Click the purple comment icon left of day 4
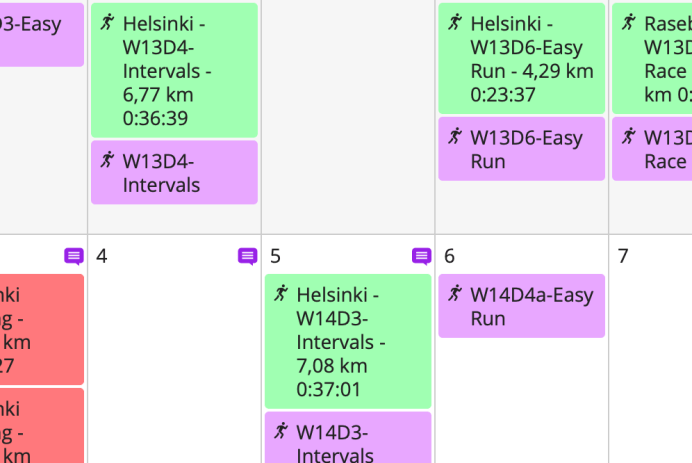Viewport: 692px width, 463px height. pyautogui.click(x=74, y=257)
